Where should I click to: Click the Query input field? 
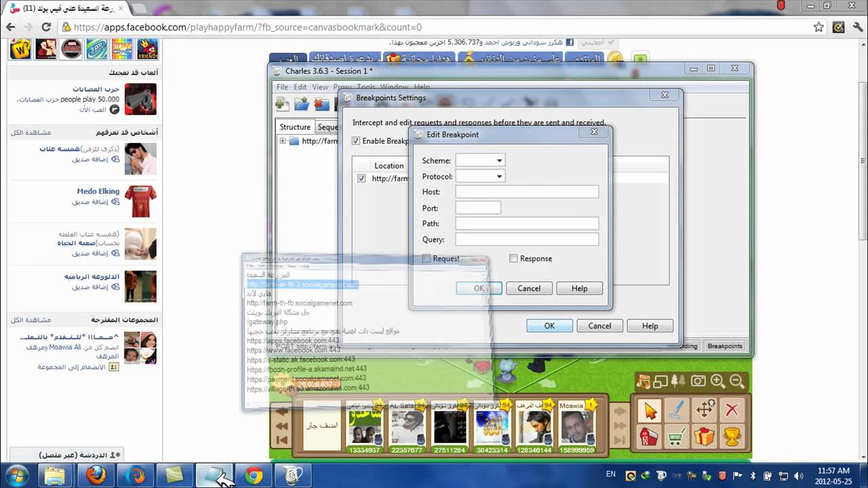(x=527, y=239)
